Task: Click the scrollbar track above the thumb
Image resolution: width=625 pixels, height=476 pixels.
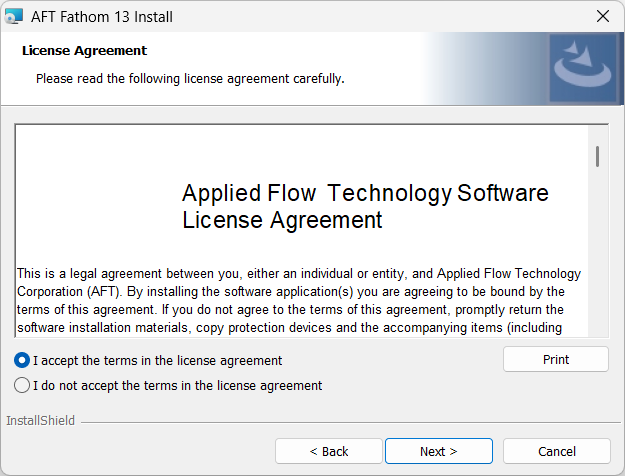Action: coord(597,136)
